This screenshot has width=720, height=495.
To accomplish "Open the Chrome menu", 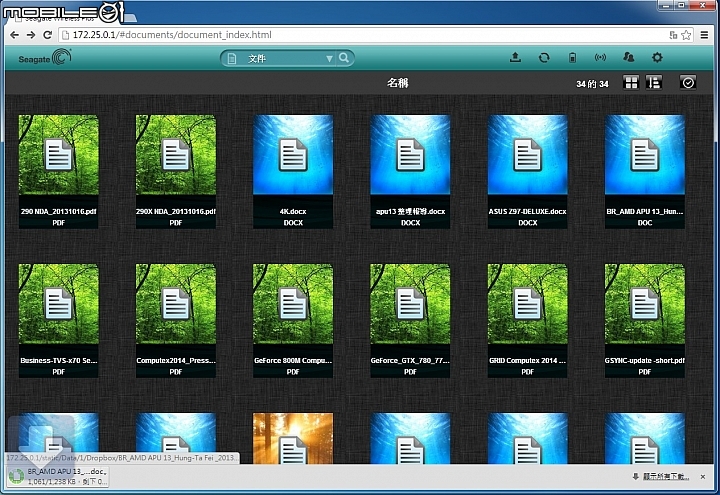I will pos(704,35).
